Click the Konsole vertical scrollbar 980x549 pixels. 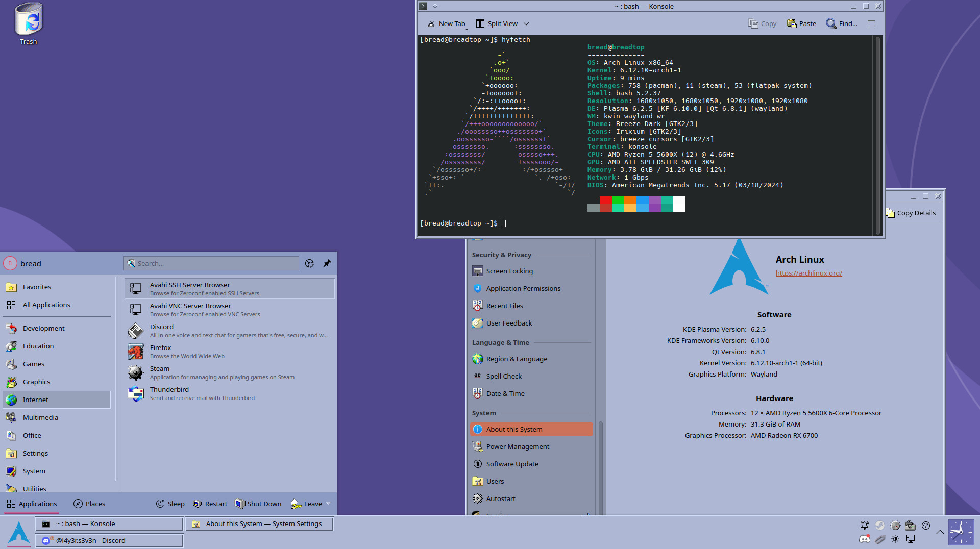point(878,135)
